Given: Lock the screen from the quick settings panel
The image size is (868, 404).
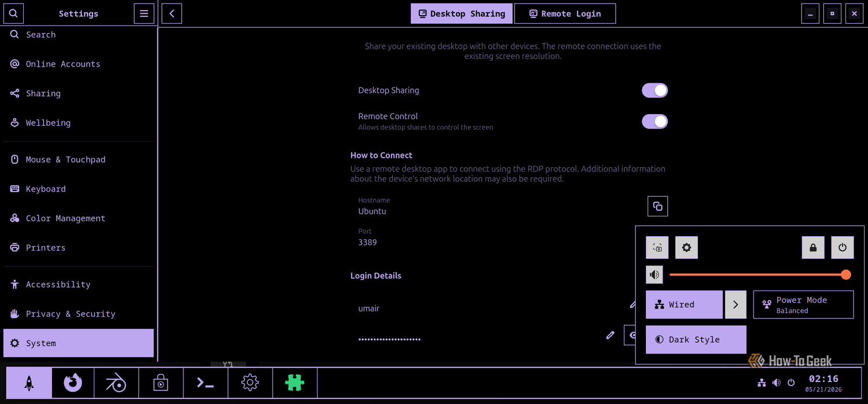Looking at the screenshot, I should (x=813, y=248).
